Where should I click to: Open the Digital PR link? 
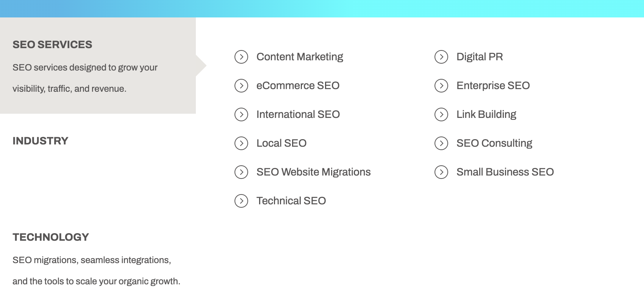click(480, 57)
